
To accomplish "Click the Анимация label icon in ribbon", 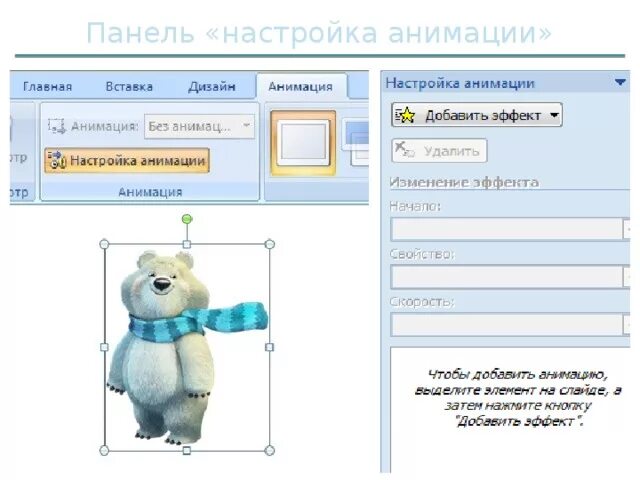I will (57, 127).
